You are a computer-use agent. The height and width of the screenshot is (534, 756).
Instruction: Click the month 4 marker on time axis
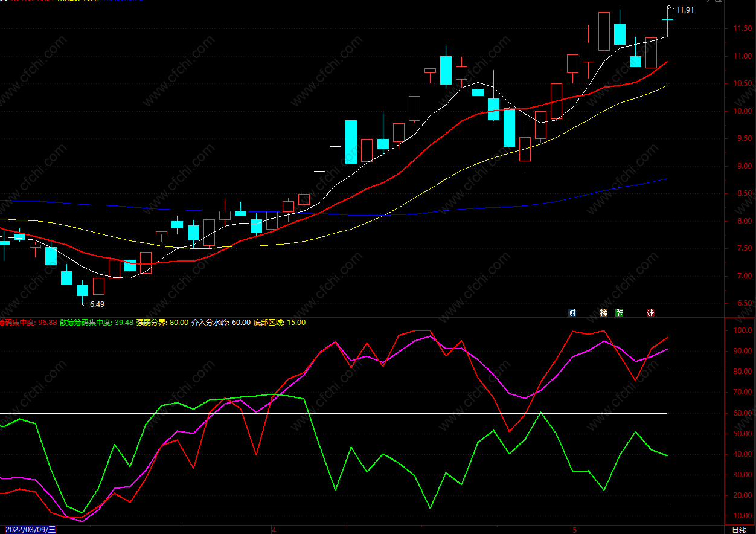(x=274, y=530)
